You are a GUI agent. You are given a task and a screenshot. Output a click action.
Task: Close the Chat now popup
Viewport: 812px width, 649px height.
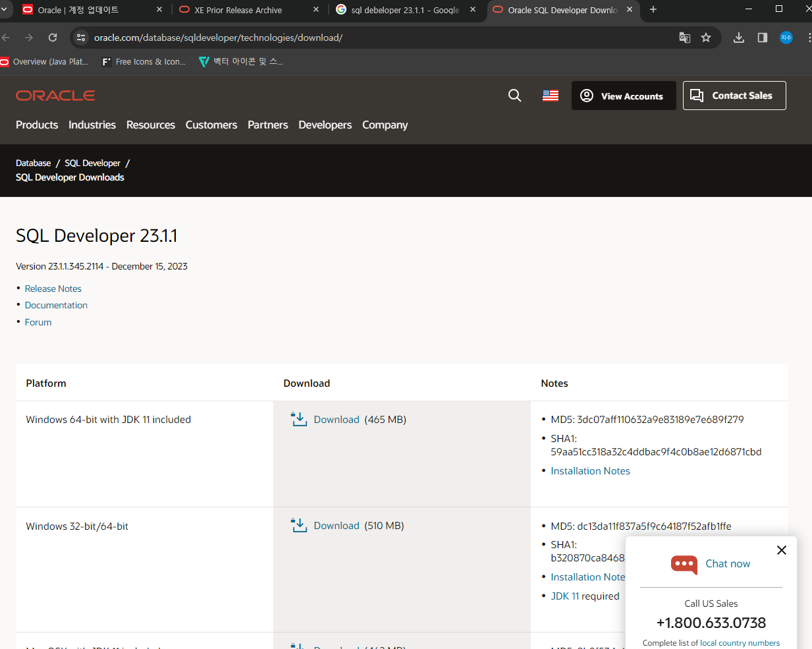pos(782,550)
